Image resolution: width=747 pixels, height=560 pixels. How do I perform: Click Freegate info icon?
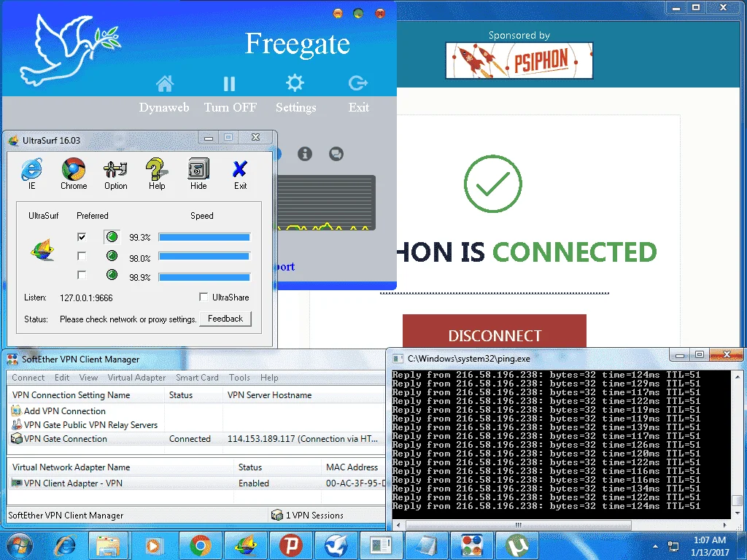pos(305,154)
